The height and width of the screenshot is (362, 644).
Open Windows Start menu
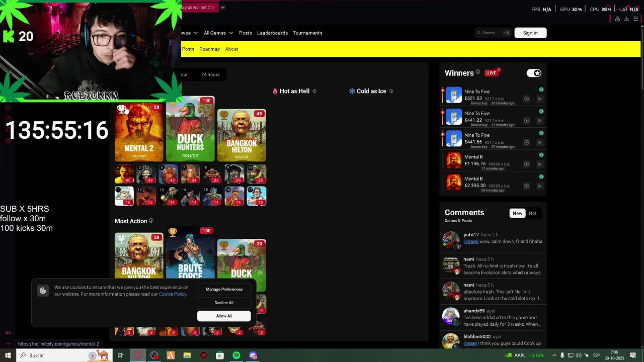pos(8,355)
